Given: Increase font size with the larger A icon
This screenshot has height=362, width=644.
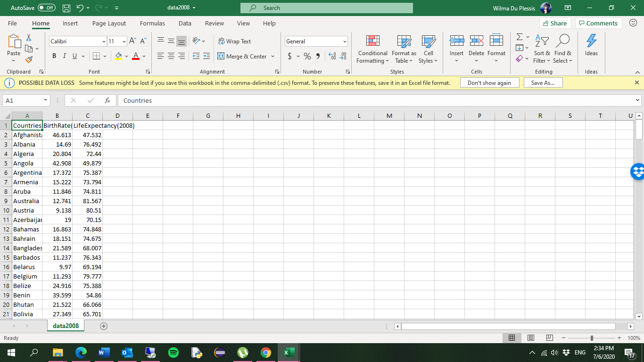Looking at the screenshot, I should point(132,41).
